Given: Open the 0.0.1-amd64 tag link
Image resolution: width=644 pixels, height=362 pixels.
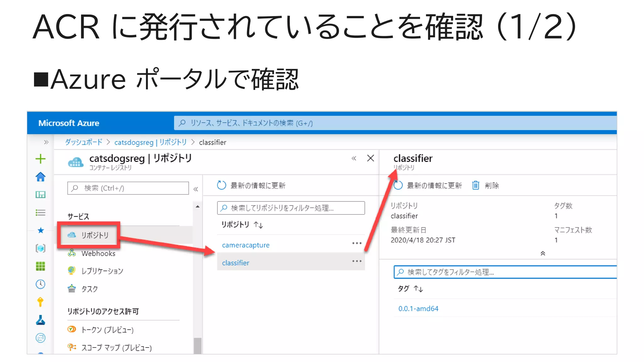Looking at the screenshot, I should 418,309.
